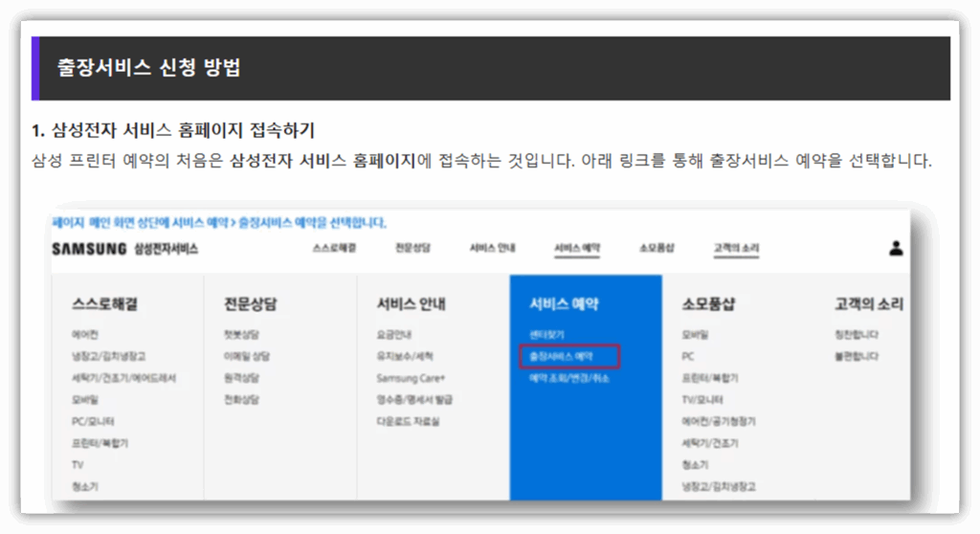Open 요금안내 under 서비스 안내
The width and height of the screenshot is (980, 534).
393,335
